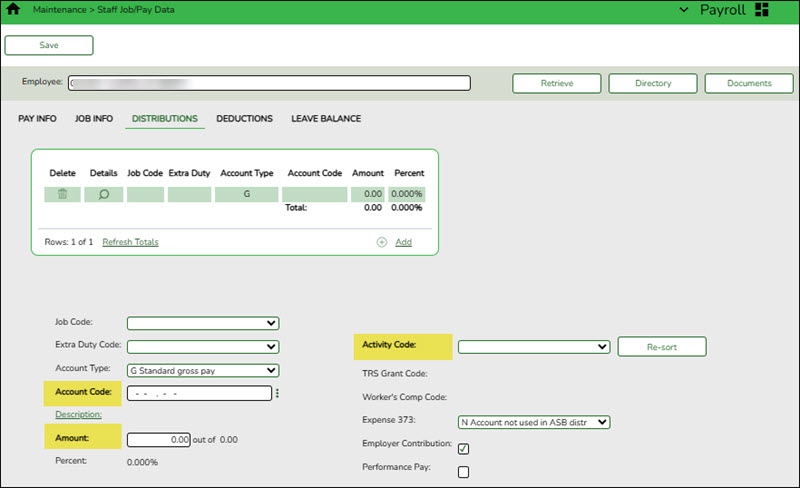This screenshot has width=800, height=488.
Task: Click the Save button
Action: 49,45
